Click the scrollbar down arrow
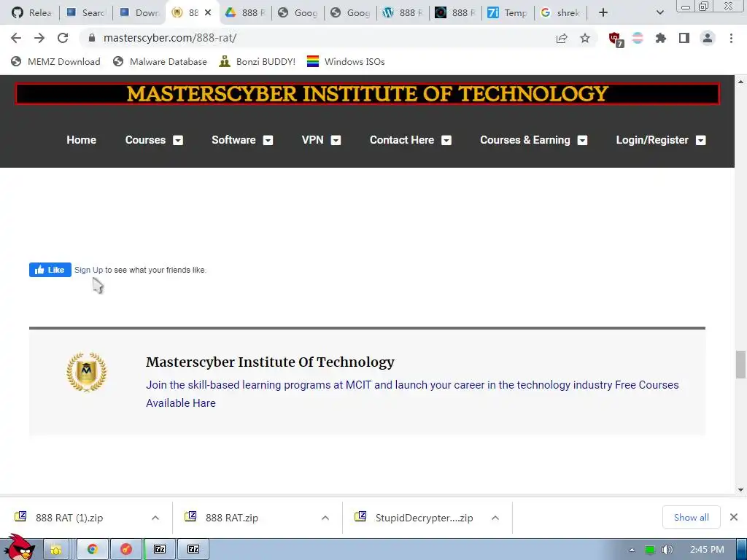747x560 pixels. coord(740,489)
